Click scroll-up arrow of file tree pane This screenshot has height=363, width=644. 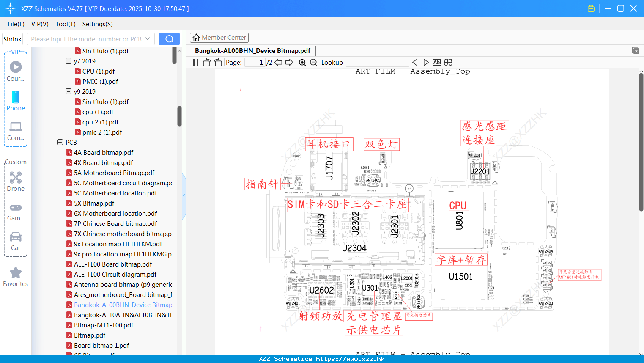tap(179, 51)
